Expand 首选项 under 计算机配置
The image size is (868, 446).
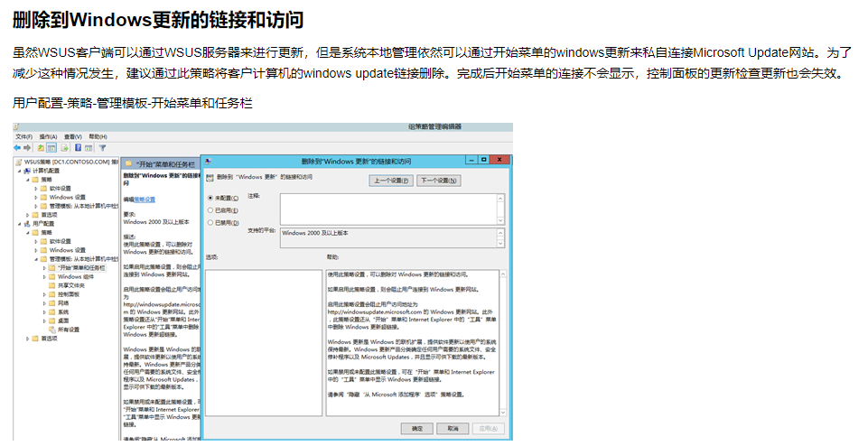tap(28, 215)
